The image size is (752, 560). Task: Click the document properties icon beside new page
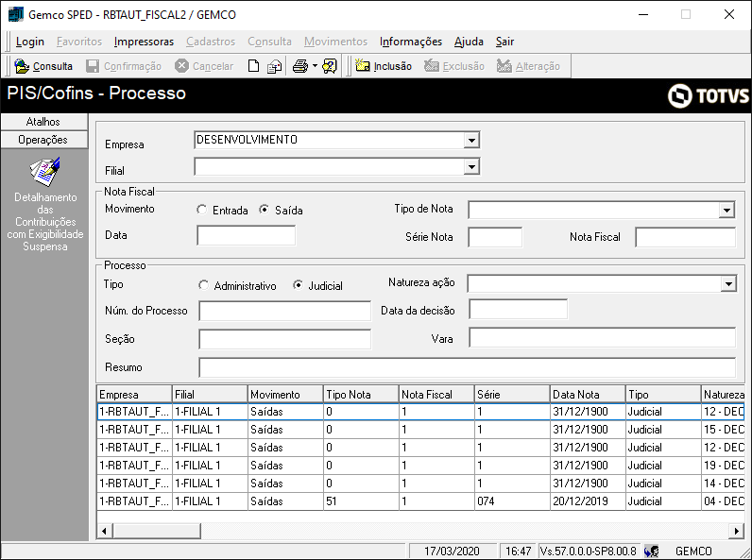[274, 66]
